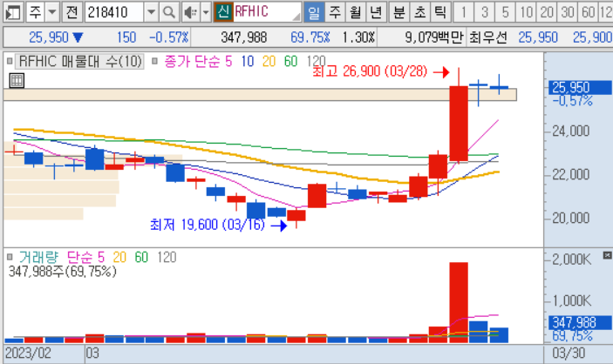Choose interval 3 button
Image resolution: width=613 pixels, height=364 pixels.
(484, 12)
